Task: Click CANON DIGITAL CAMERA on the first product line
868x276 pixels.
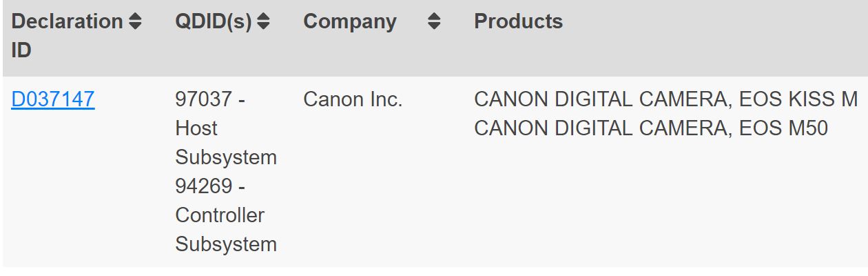Action: [x=600, y=100]
